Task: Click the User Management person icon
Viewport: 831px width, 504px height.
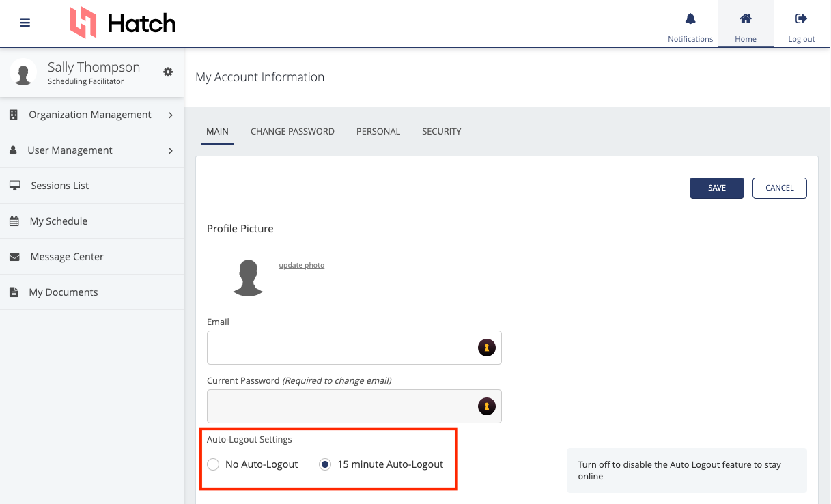Action: click(13, 150)
